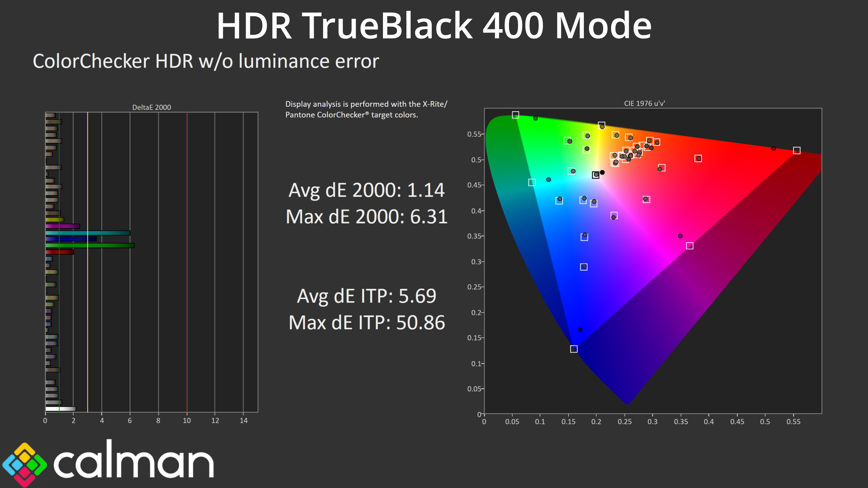The height and width of the screenshot is (488, 868).
Task: Click the dark blue DeltaE bar
Action: point(71,239)
